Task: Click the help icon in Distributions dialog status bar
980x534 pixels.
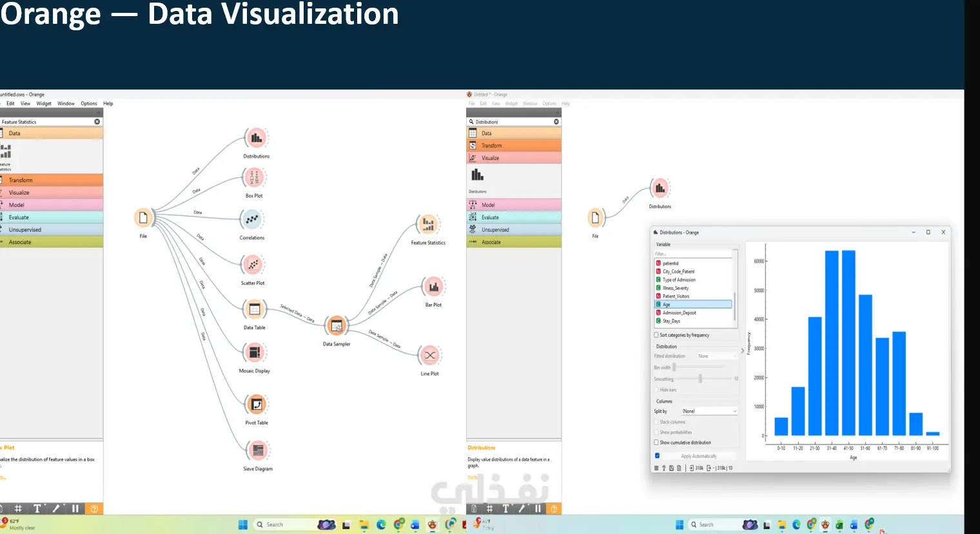Action: (664, 468)
